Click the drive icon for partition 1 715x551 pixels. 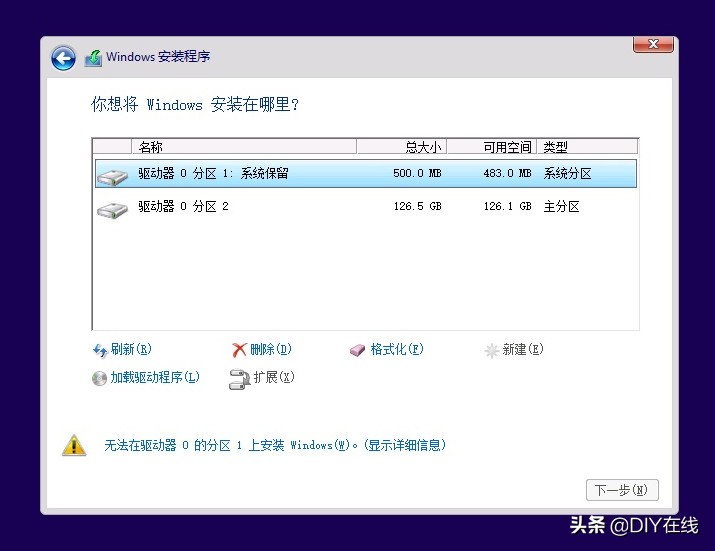click(x=112, y=177)
